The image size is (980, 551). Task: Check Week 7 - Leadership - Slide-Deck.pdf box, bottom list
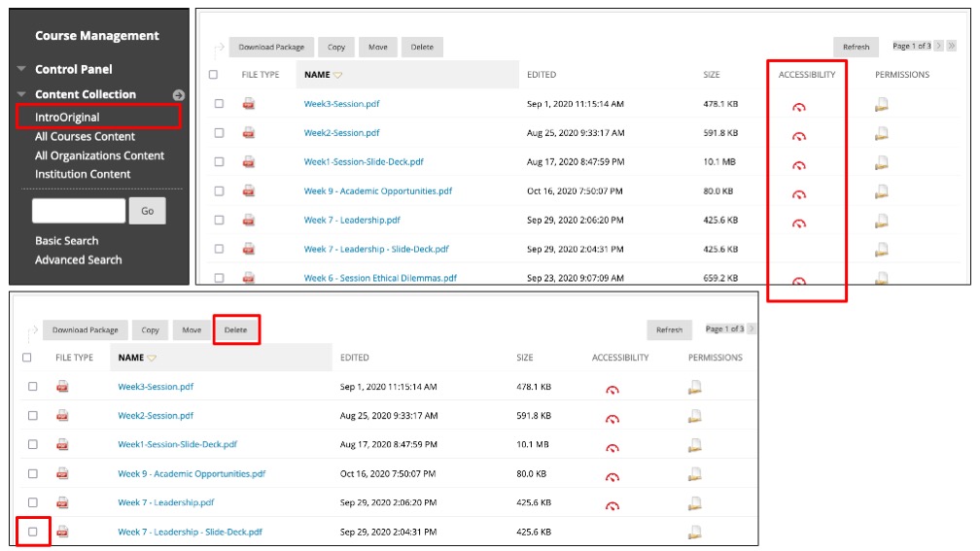[x=32, y=532]
